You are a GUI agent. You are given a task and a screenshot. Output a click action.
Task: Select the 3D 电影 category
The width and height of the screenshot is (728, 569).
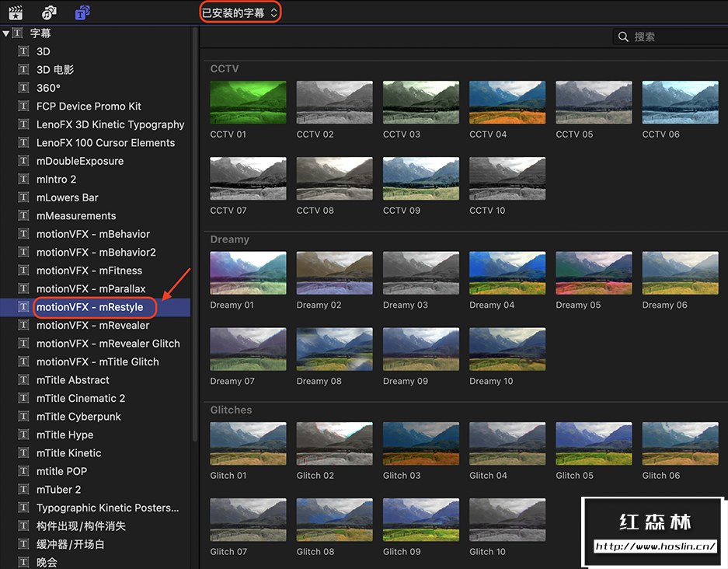(x=55, y=70)
